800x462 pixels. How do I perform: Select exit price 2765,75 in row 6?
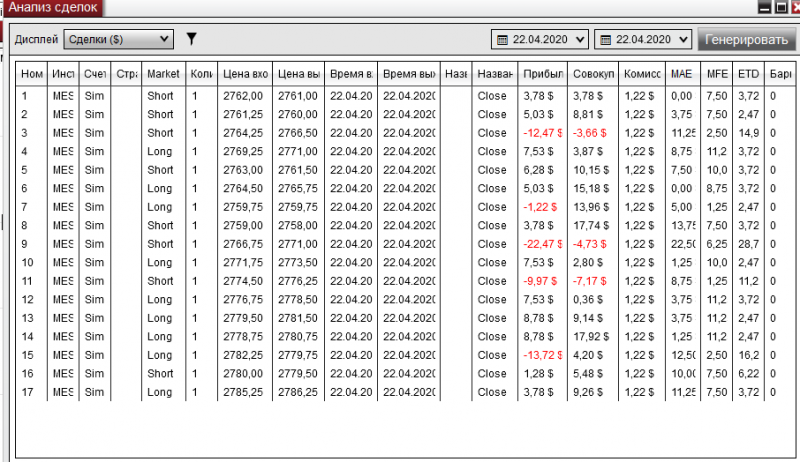tap(297, 189)
